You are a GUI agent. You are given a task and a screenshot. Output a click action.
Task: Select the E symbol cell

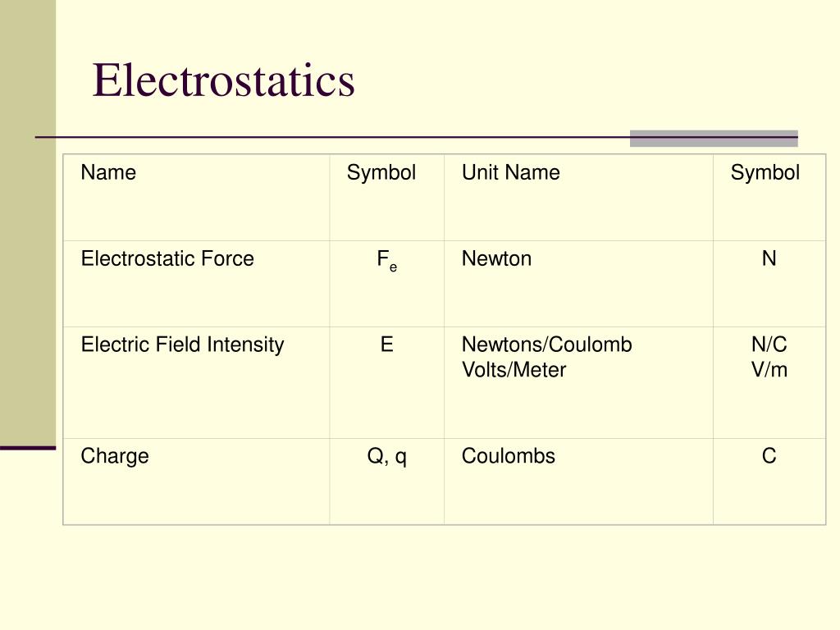(x=387, y=382)
